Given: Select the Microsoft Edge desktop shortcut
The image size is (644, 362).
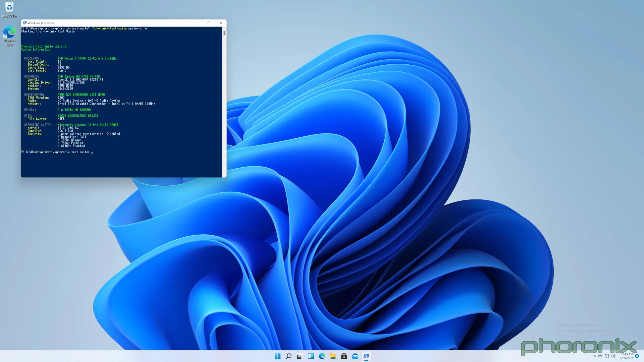Looking at the screenshot, I should (x=9, y=36).
